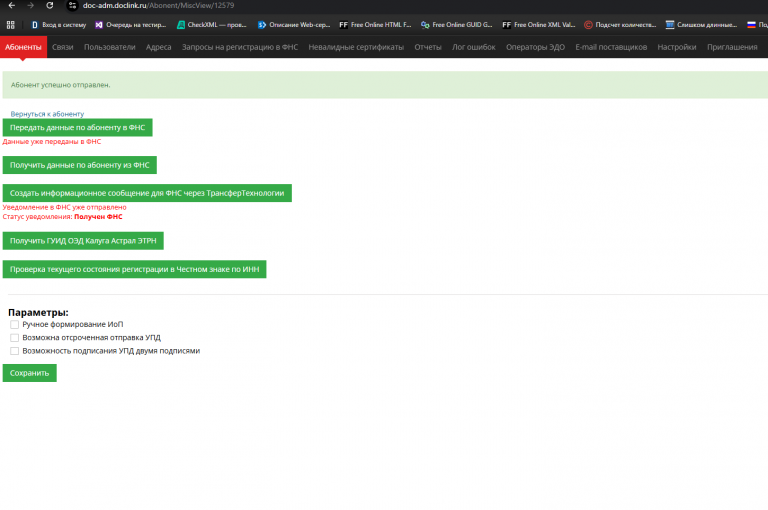Open 'Free Online GUID G...' bookmark
Viewport: 768px width, 510px height.
(x=456, y=24)
